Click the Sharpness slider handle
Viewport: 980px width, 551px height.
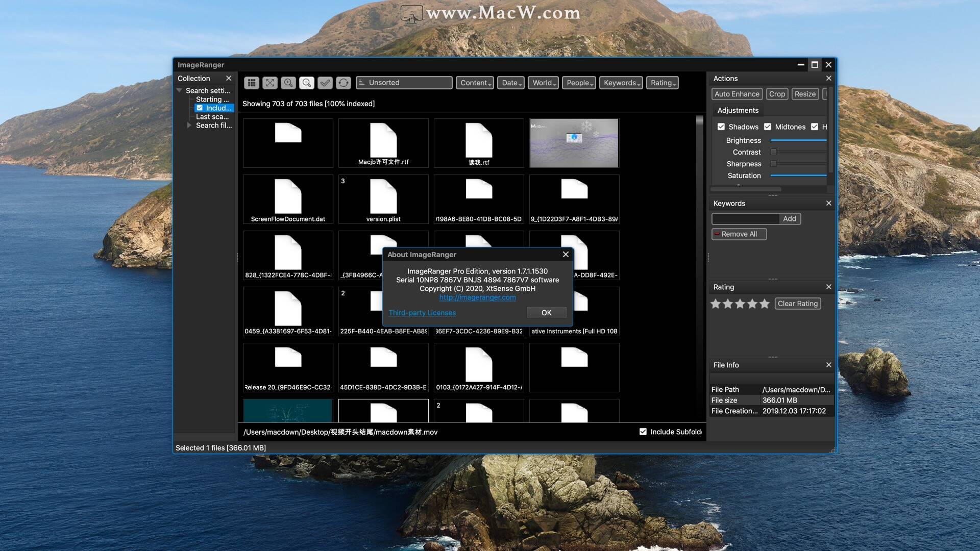pyautogui.click(x=773, y=163)
